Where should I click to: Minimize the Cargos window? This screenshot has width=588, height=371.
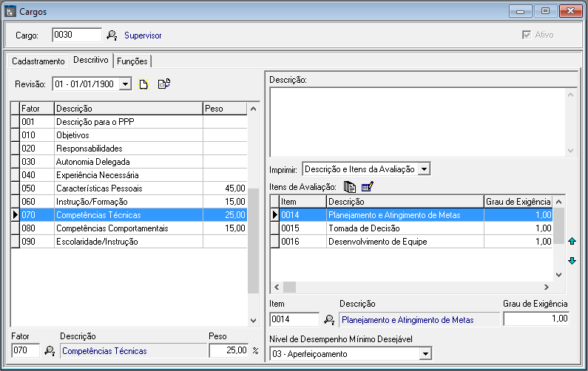coord(521,11)
